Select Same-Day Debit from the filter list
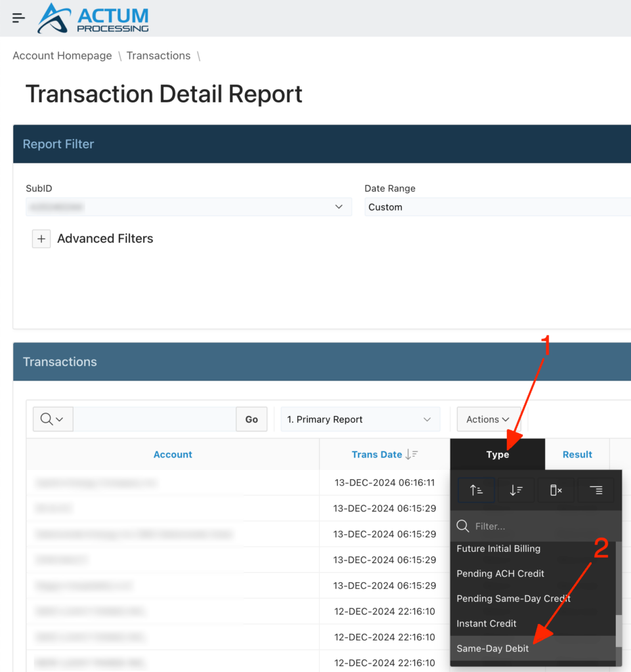The width and height of the screenshot is (631, 672). (x=493, y=648)
